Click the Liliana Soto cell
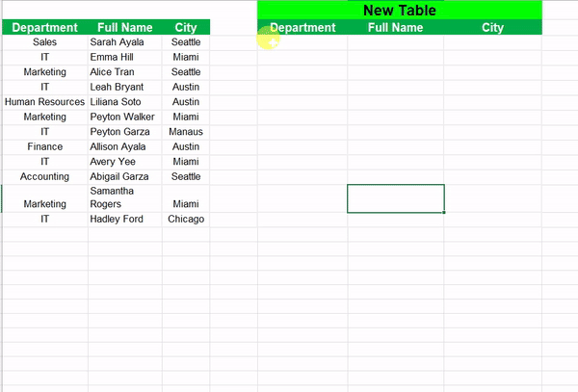This screenshot has height=392, width=578. tap(125, 102)
